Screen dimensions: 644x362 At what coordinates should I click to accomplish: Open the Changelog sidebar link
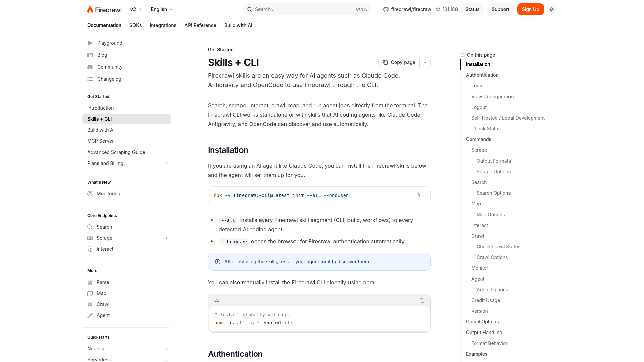109,79
